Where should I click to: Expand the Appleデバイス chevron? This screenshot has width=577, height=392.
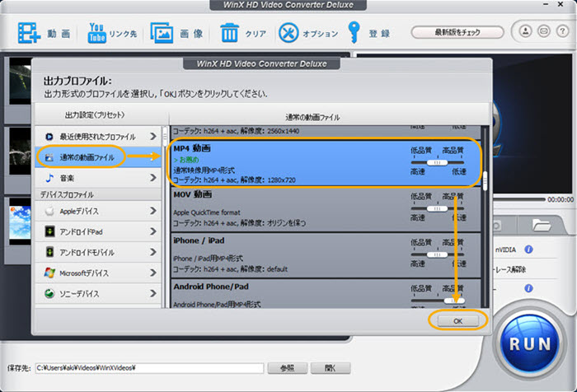[153, 211]
